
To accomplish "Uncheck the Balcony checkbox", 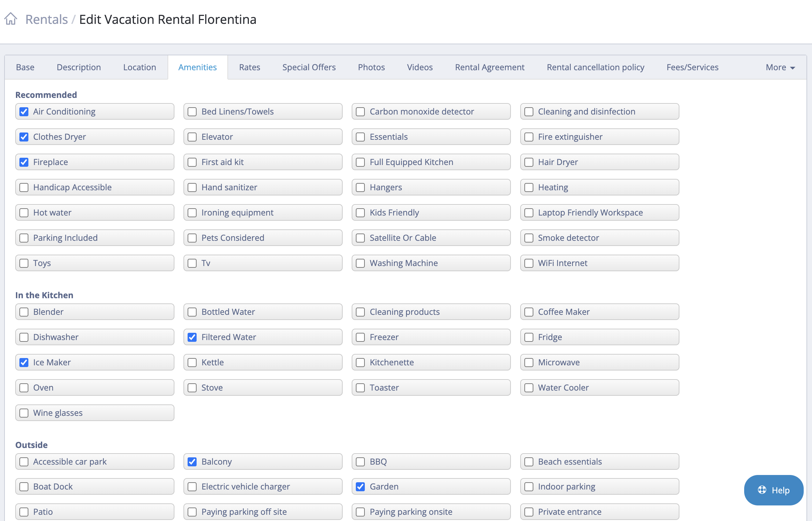I will pos(192,462).
